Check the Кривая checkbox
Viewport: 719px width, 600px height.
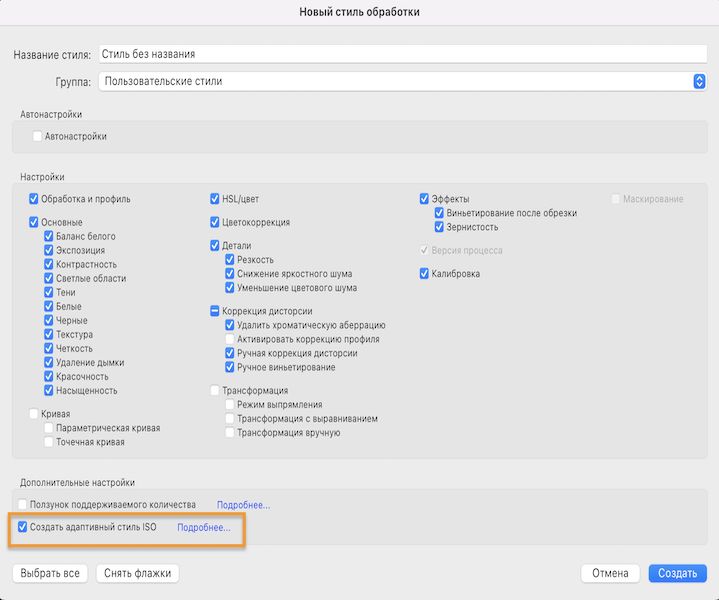[x=35, y=413]
